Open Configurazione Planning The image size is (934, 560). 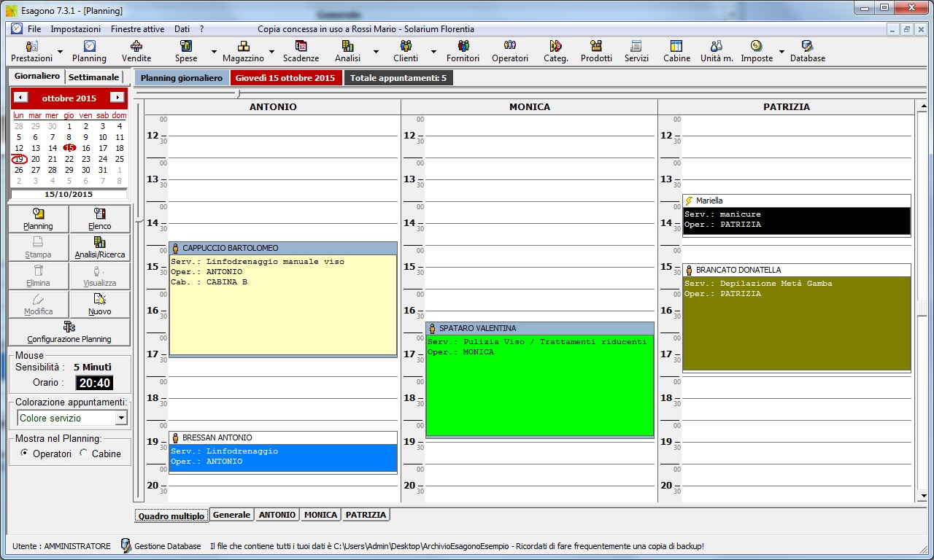[x=69, y=332]
